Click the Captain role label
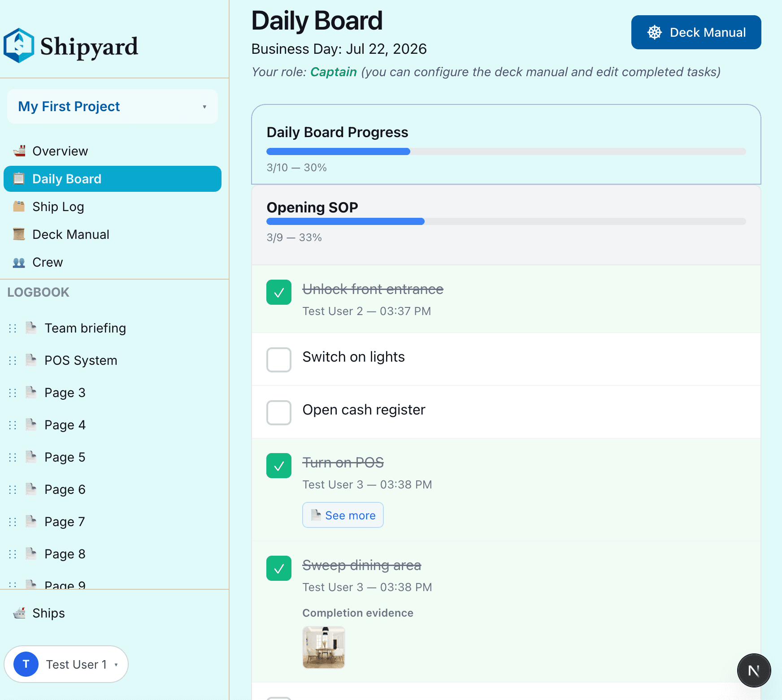The height and width of the screenshot is (700, 782). click(x=333, y=72)
